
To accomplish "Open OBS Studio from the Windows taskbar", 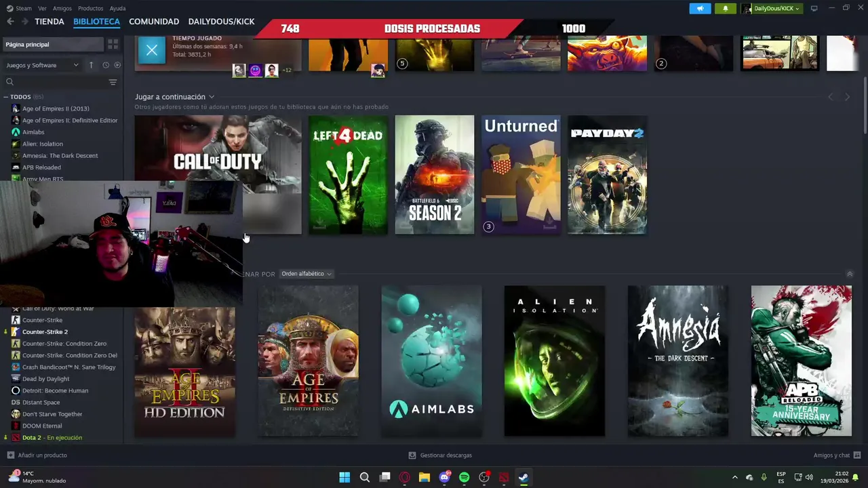I will [x=484, y=477].
